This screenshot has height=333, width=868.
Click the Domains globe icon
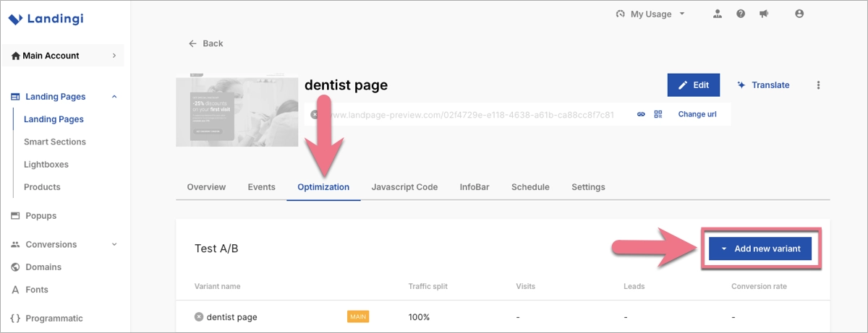point(15,267)
